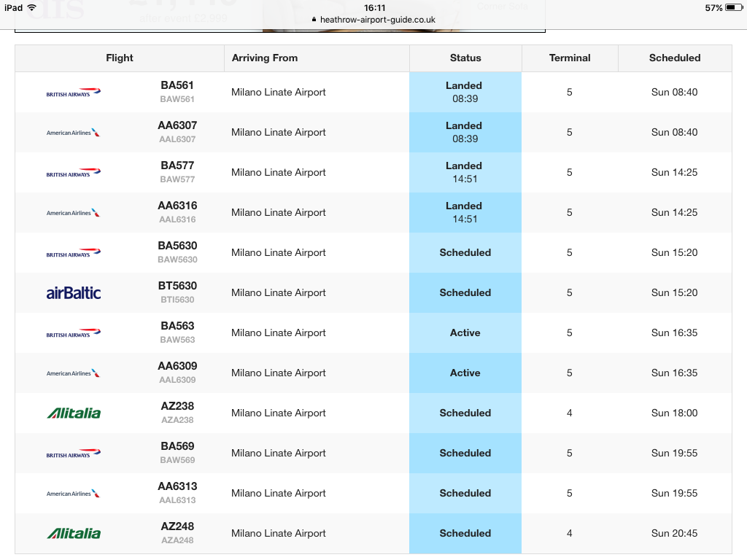Tap the American Airlines logo for AA6313
The width and height of the screenshot is (747, 560).
(74, 494)
